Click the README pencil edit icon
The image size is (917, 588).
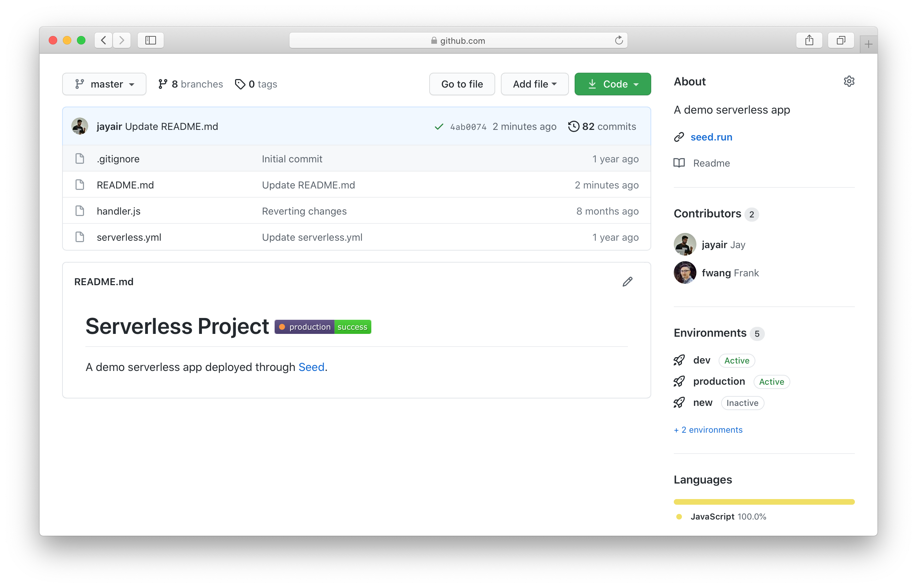627,282
